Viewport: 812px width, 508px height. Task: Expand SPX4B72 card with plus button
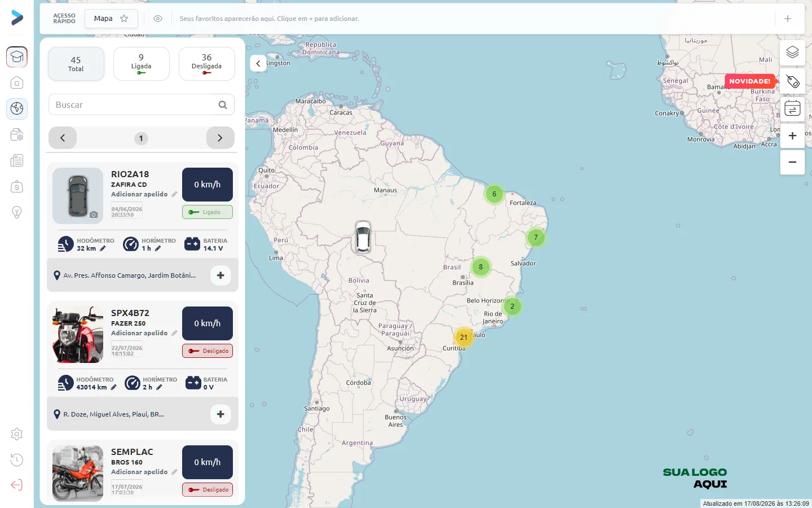[x=220, y=414]
